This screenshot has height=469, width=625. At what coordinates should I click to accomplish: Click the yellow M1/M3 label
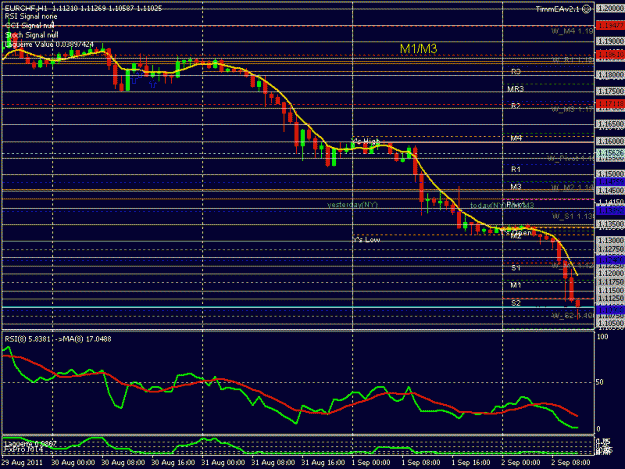click(418, 49)
